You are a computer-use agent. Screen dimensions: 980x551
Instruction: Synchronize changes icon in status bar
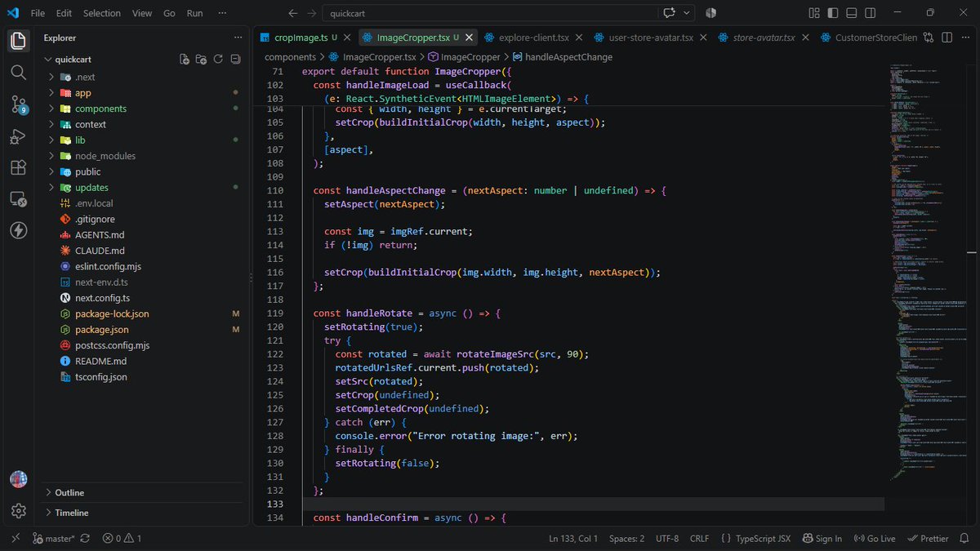(87, 539)
